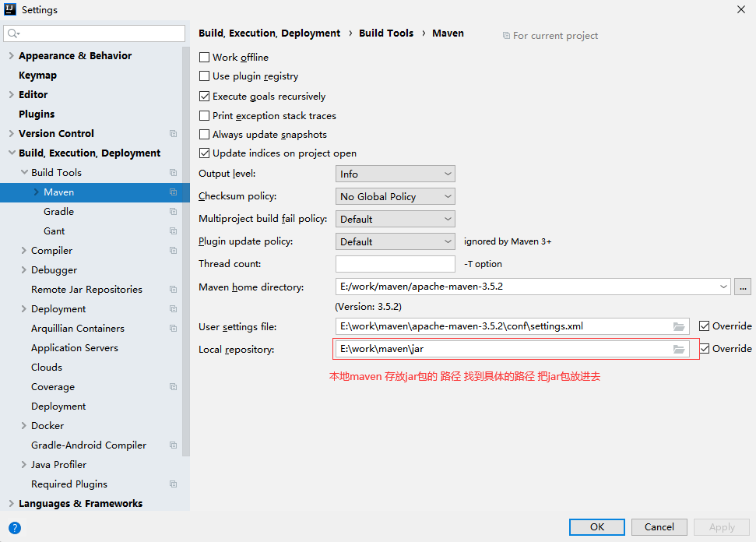Toggle Override for User settings file
756x542 pixels.
(x=705, y=326)
